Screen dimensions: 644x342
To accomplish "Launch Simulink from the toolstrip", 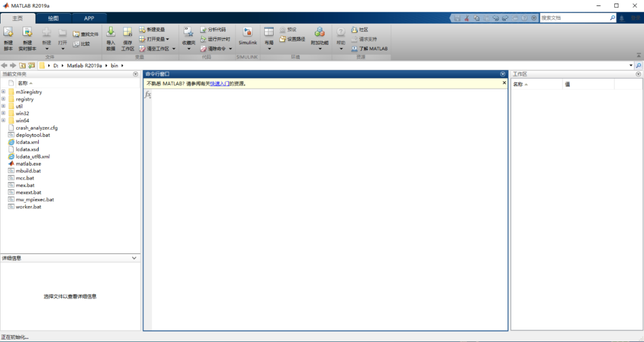I will click(x=247, y=37).
